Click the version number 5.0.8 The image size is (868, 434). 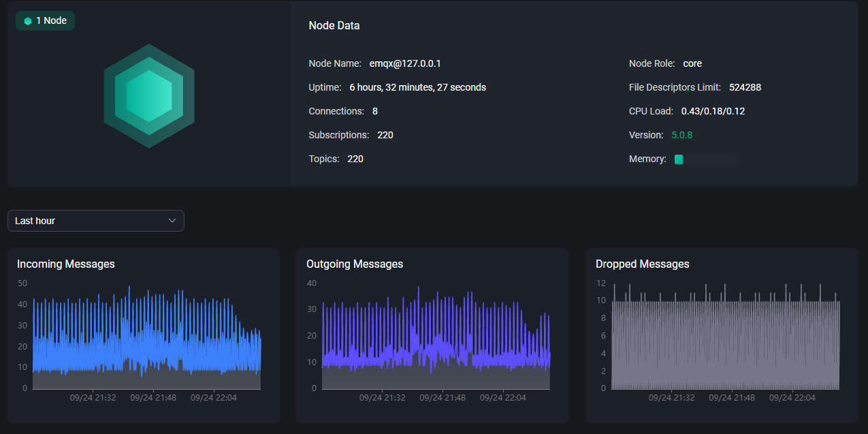coord(682,135)
